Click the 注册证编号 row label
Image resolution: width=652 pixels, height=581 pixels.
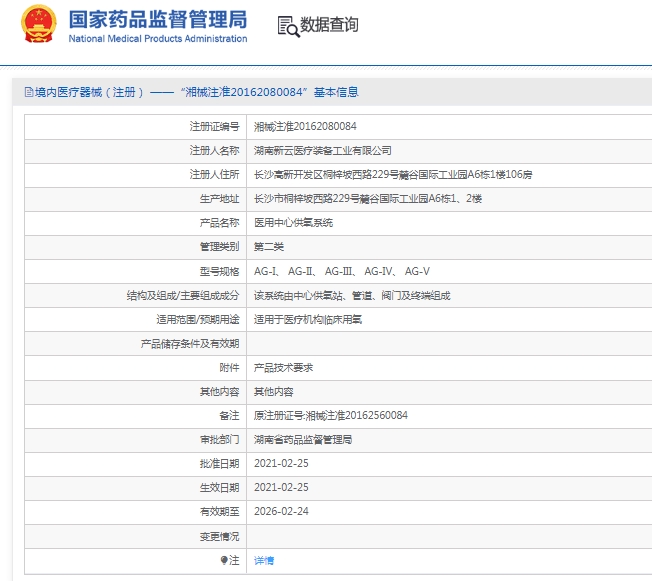[215, 126]
